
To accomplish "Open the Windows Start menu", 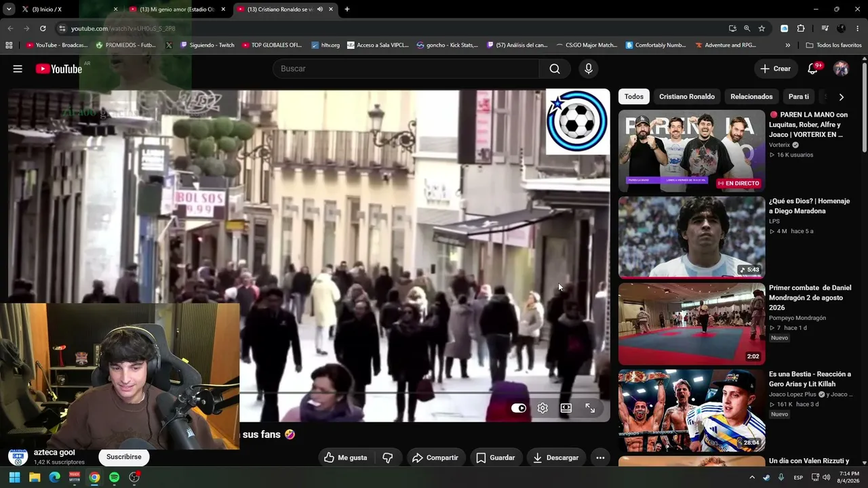I will [x=14, y=477].
